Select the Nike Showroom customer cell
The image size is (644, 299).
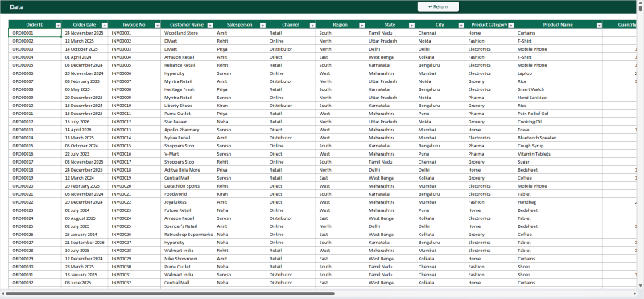click(187, 259)
